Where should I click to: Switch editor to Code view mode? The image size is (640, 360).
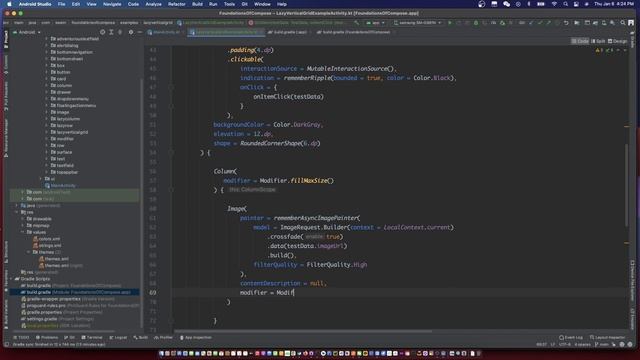click(580, 41)
